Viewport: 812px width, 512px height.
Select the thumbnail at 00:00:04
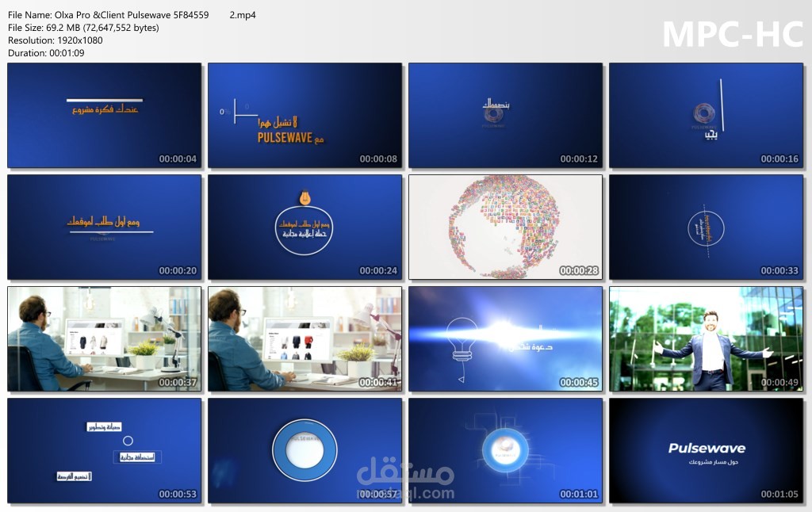point(105,116)
